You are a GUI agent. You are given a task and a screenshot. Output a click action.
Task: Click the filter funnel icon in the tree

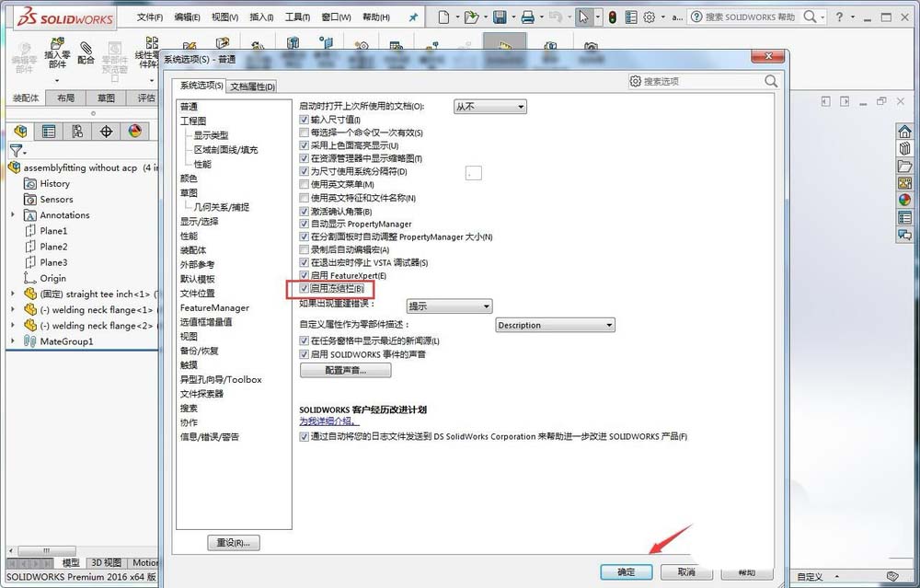[x=16, y=151]
